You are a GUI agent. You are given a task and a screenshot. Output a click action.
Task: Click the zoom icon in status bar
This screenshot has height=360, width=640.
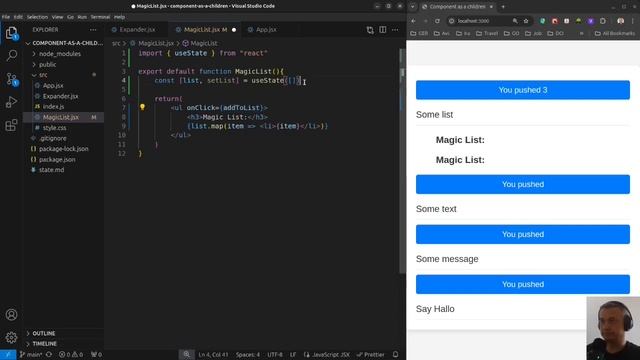coord(186,355)
